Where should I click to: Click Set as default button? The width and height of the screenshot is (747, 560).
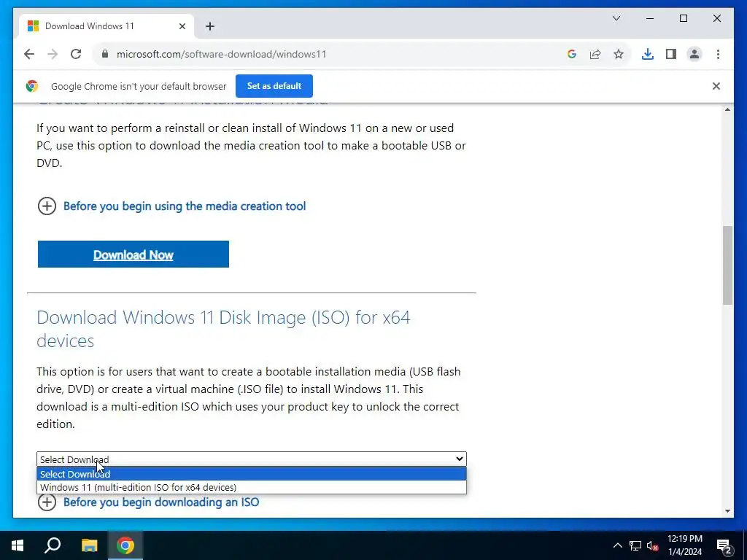pyautogui.click(x=274, y=86)
